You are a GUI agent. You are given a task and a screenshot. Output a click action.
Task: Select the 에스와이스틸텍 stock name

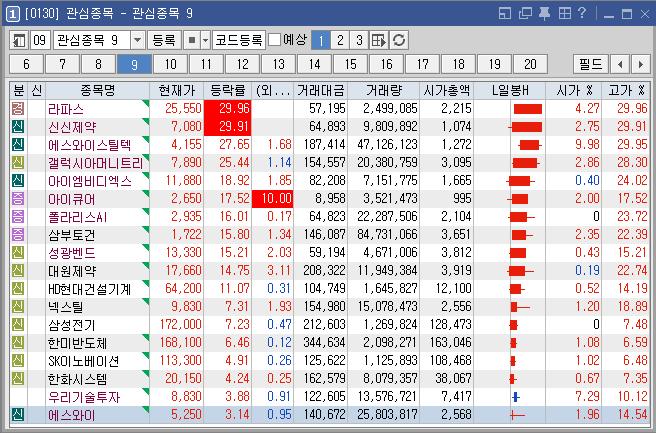tap(90, 145)
